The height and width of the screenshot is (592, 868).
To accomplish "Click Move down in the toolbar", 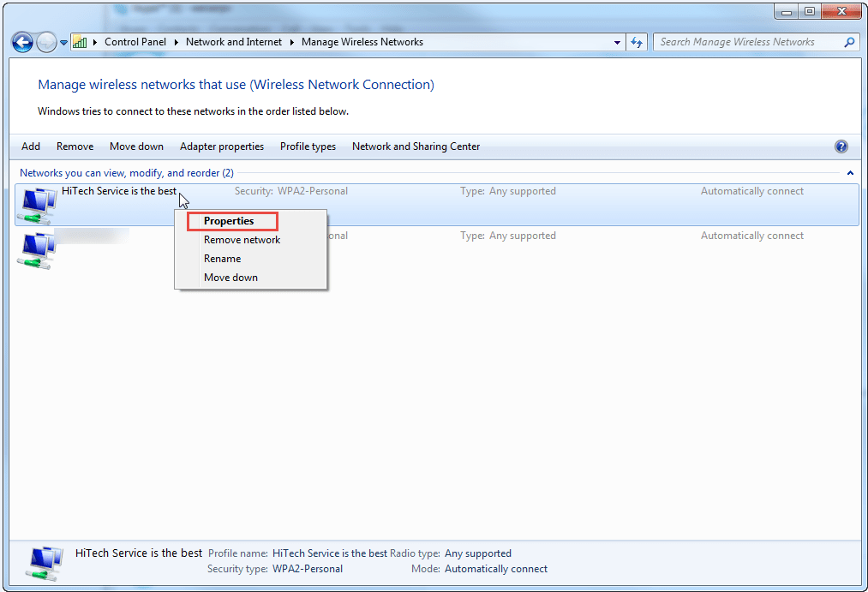I will [x=136, y=147].
